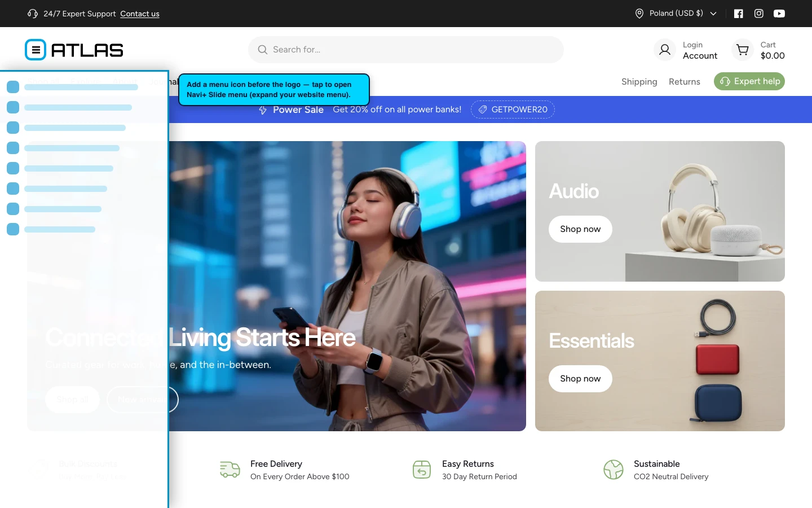Open the Navi+ slide menu hamburger icon
This screenshot has height=508, width=812.
coord(36,50)
